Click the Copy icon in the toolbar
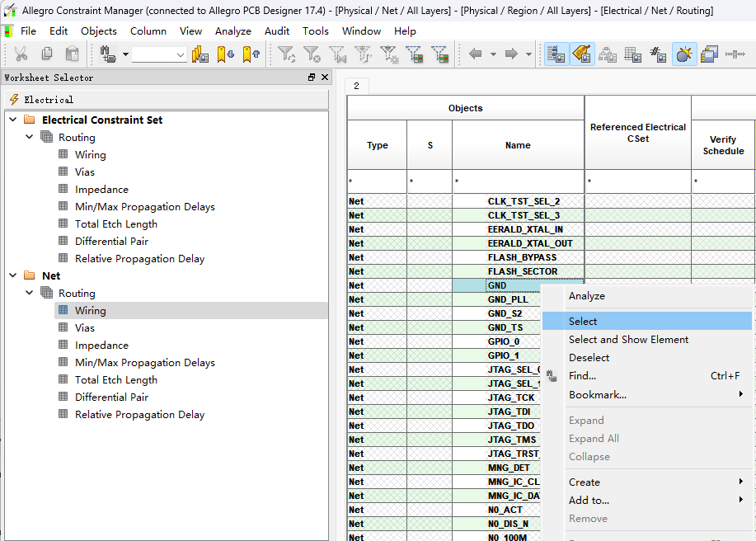This screenshot has width=756, height=541. pos(47,54)
